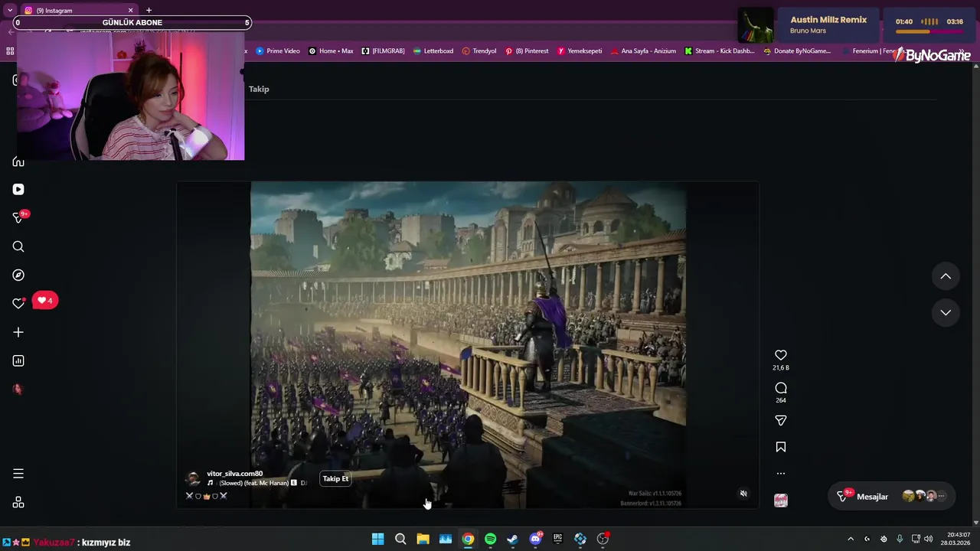Open the Home • Max bookmark
The width and height of the screenshot is (980, 551).
pyautogui.click(x=331, y=51)
